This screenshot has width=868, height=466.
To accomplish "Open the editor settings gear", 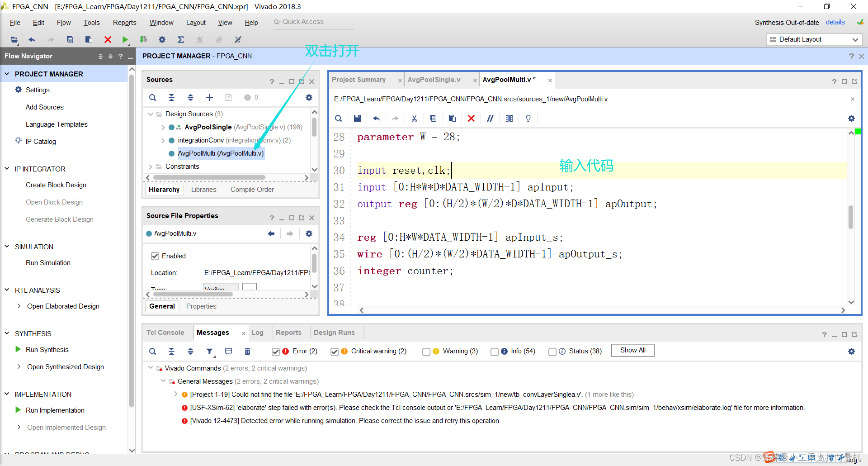I will point(851,118).
